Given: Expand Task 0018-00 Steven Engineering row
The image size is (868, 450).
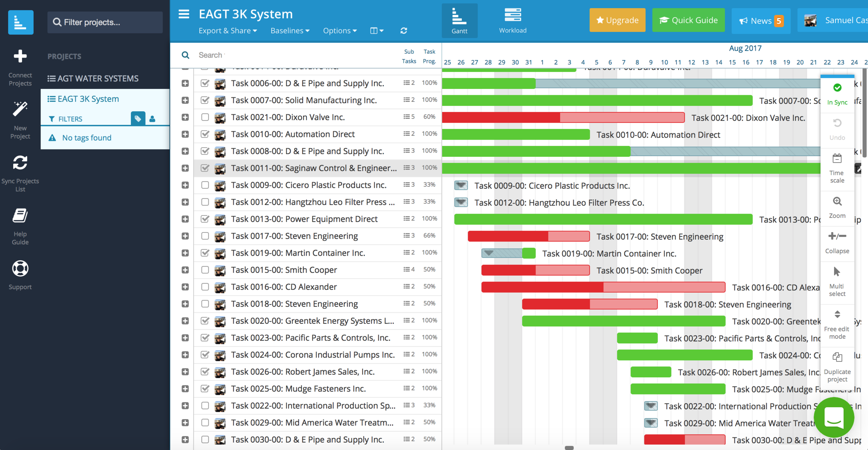Looking at the screenshot, I should pyautogui.click(x=185, y=304).
